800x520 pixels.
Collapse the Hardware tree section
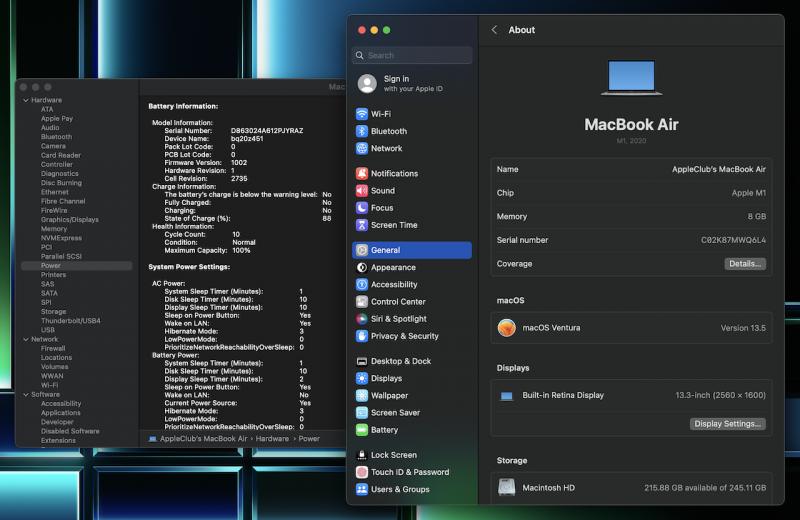pyautogui.click(x=26, y=100)
